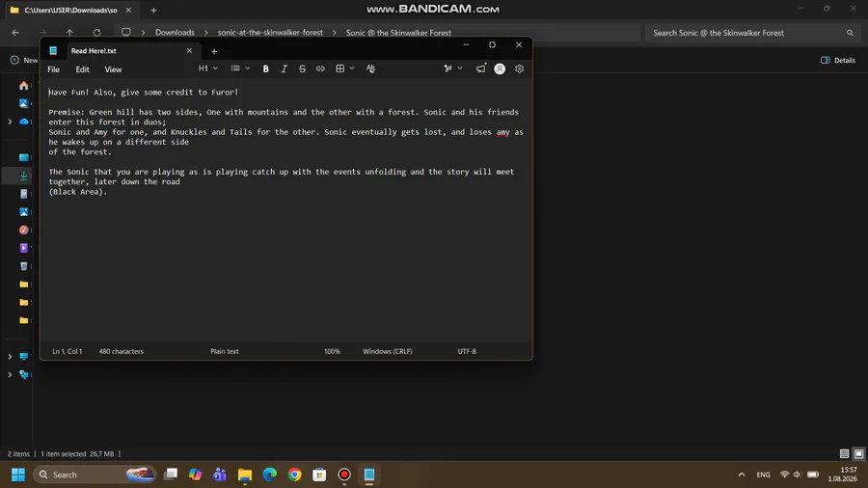Click the 100% zoom level in status bar
868x488 pixels.
[x=332, y=351]
